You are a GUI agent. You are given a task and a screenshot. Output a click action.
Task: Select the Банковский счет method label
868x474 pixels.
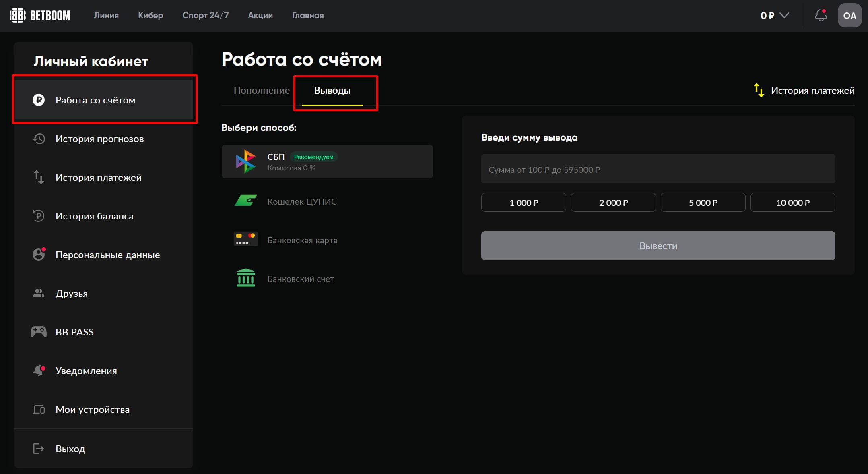pos(301,279)
